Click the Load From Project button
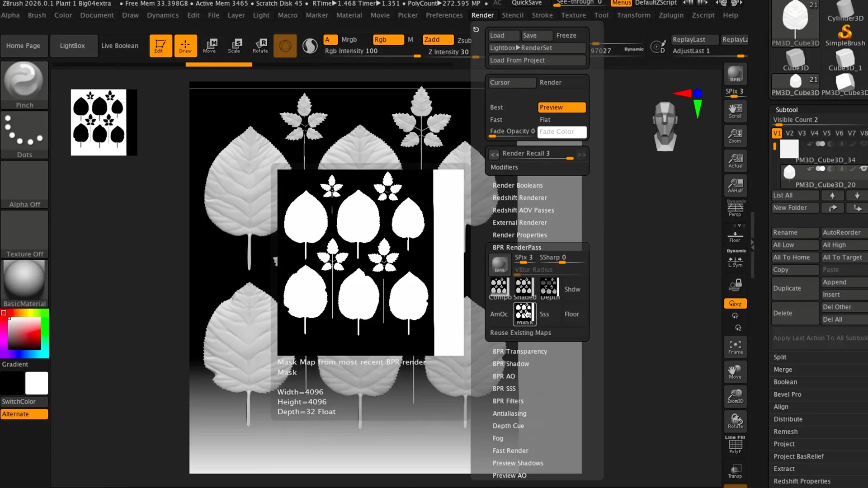 click(537, 60)
